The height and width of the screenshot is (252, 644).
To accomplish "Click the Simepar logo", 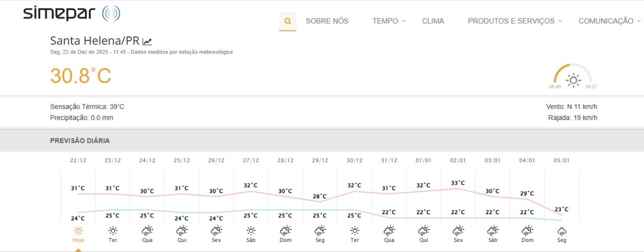I will (x=71, y=14).
